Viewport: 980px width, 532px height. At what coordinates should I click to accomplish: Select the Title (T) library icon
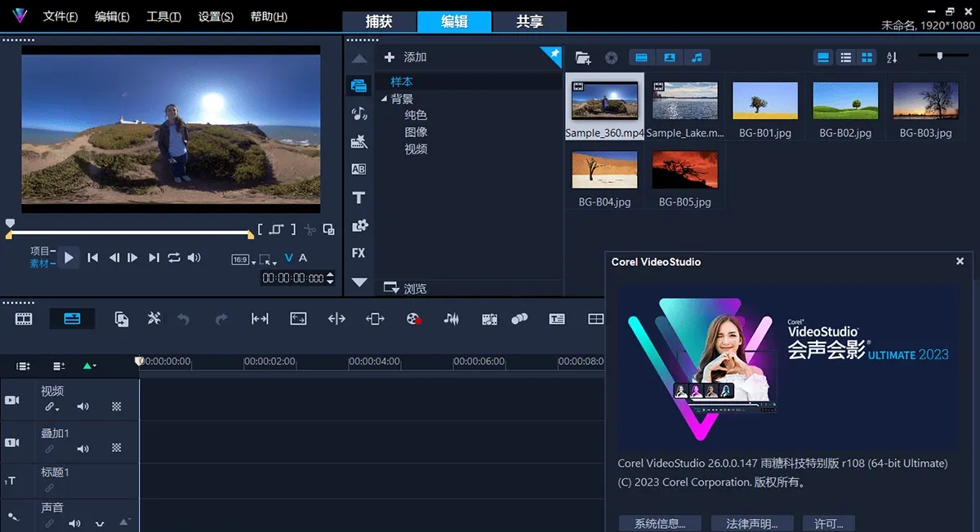tap(358, 197)
